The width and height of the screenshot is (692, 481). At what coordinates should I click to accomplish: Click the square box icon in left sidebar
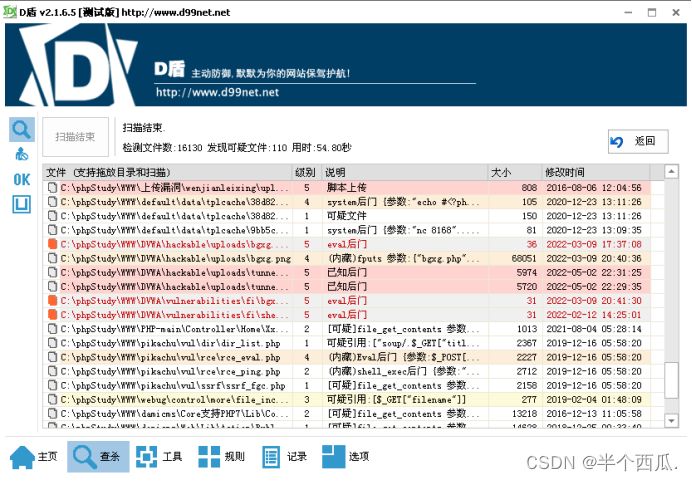click(x=22, y=204)
